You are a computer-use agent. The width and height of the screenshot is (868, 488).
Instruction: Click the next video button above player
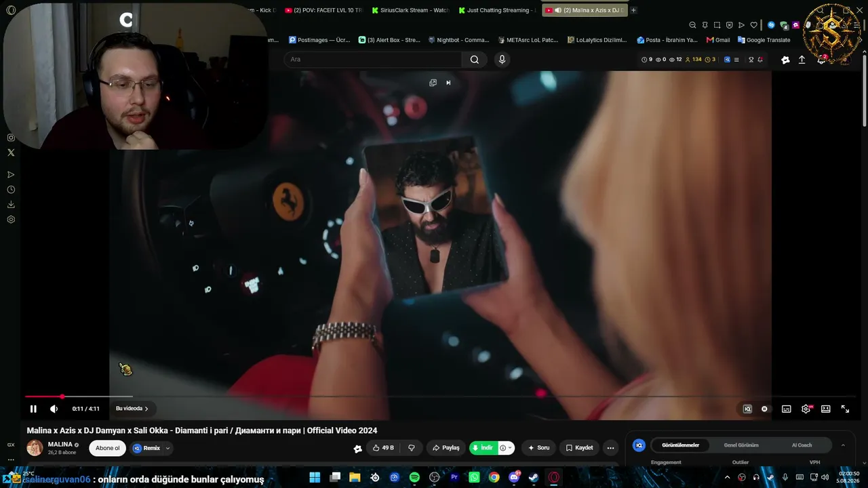[448, 83]
